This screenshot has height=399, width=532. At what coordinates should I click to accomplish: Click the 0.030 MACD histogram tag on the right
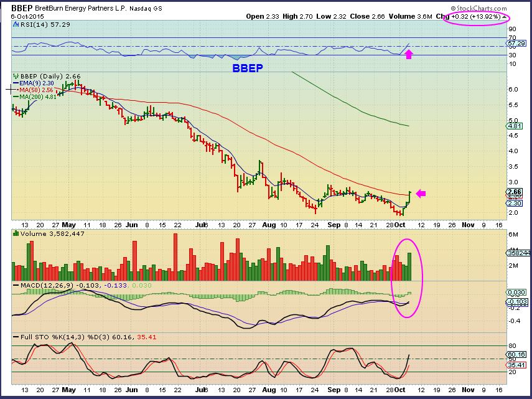(x=516, y=292)
